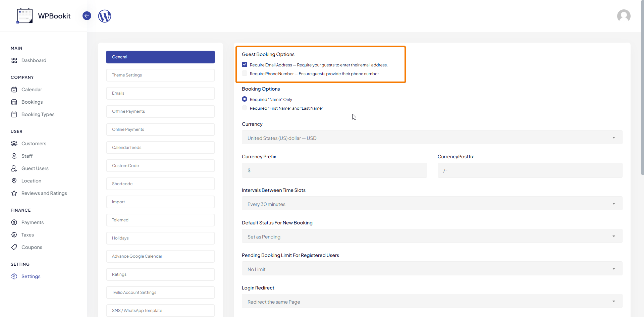Screen dimensions: 644x317
Task: Open the Holidays tab
Action: pyautogui.click(x=160, y=238)
